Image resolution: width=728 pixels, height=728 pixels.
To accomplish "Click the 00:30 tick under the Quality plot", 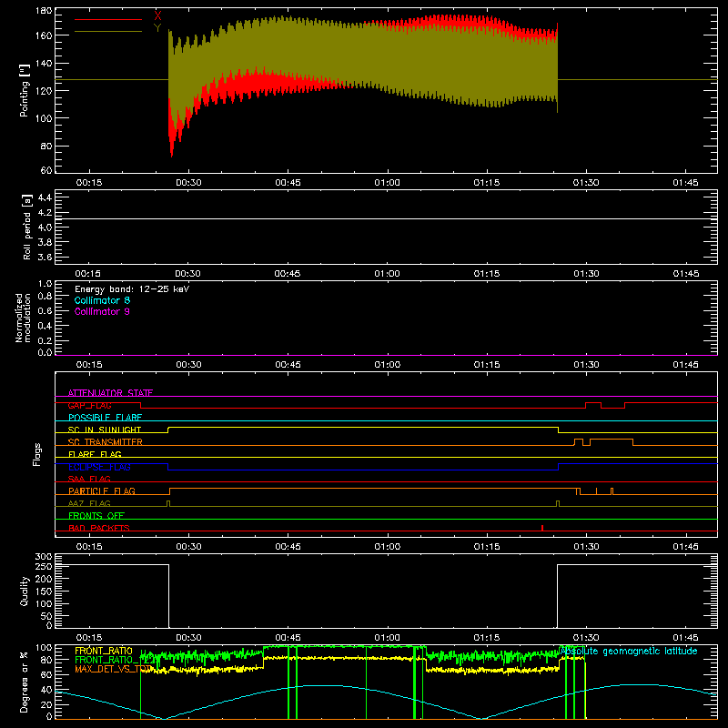I will coord(188,638).
